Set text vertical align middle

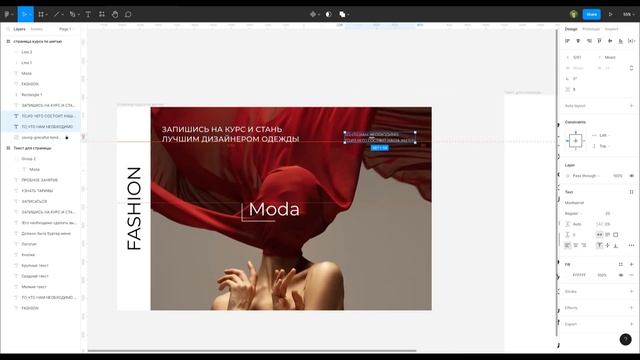click(x=607, y=245)
